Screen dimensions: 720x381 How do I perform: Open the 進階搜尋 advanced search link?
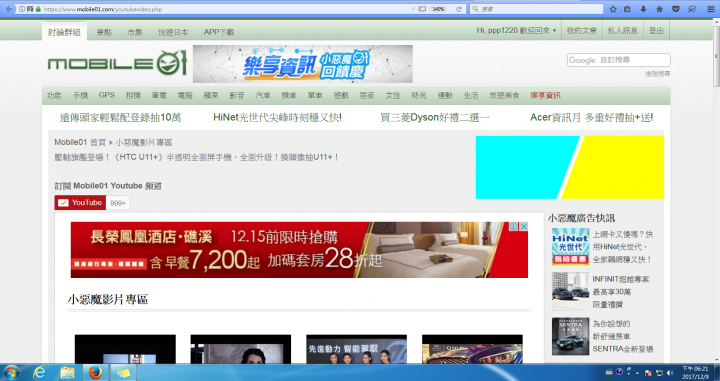[x=658, y=73]
